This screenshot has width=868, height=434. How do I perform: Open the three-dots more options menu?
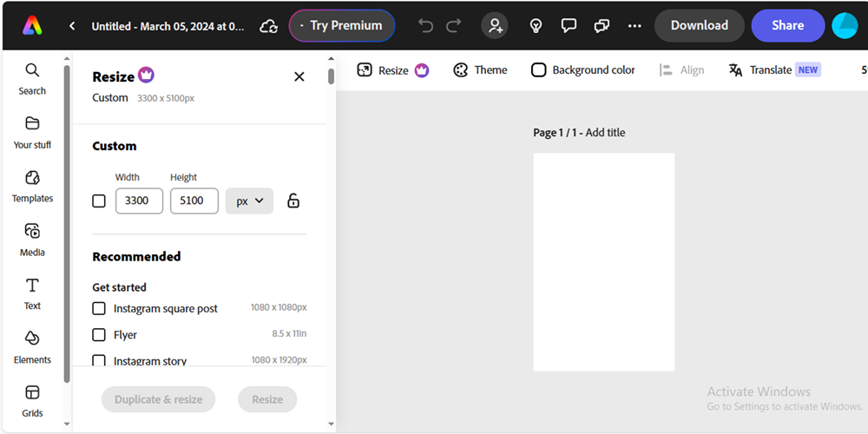click(635, 26)
